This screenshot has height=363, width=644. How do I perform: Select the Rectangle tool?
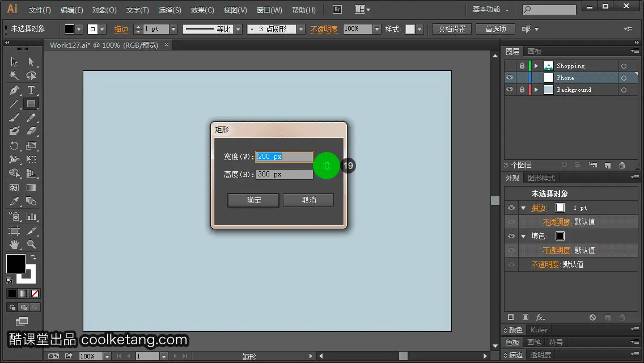(31, 104)
